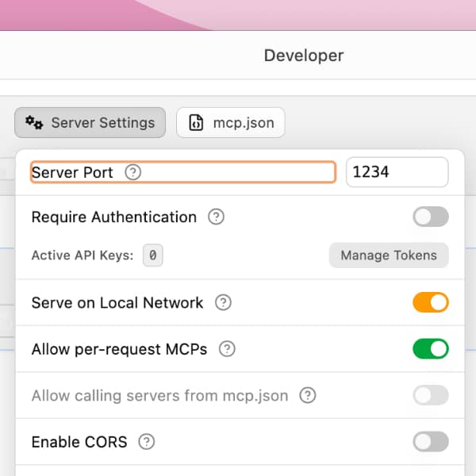Image resolution: width=476 pixels, height=476 pixels.
Task: Click the Active API Keys count 0
Action: [152, 255]
